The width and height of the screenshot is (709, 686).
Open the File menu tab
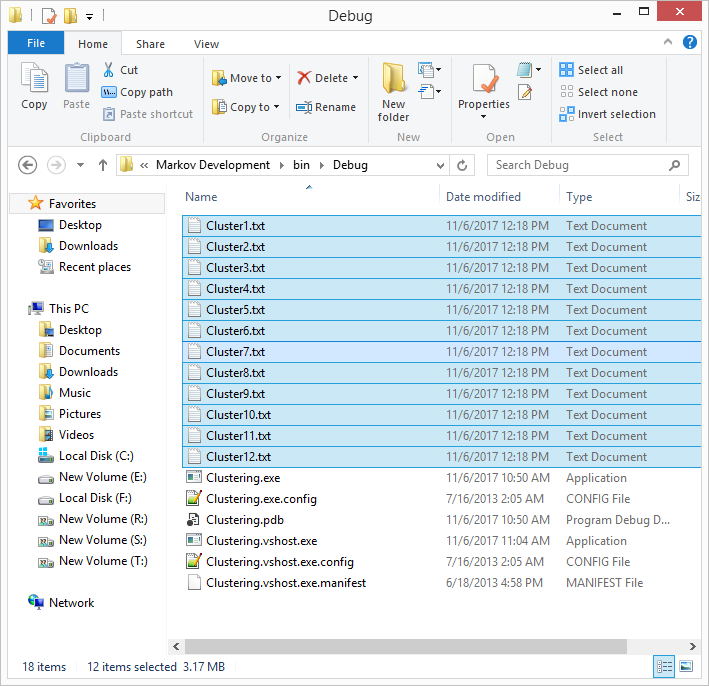[36, 44]
